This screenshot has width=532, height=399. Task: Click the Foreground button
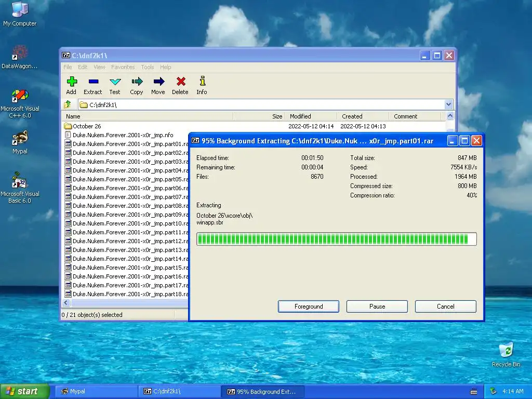pyautogui.click(x=309, y=307)
